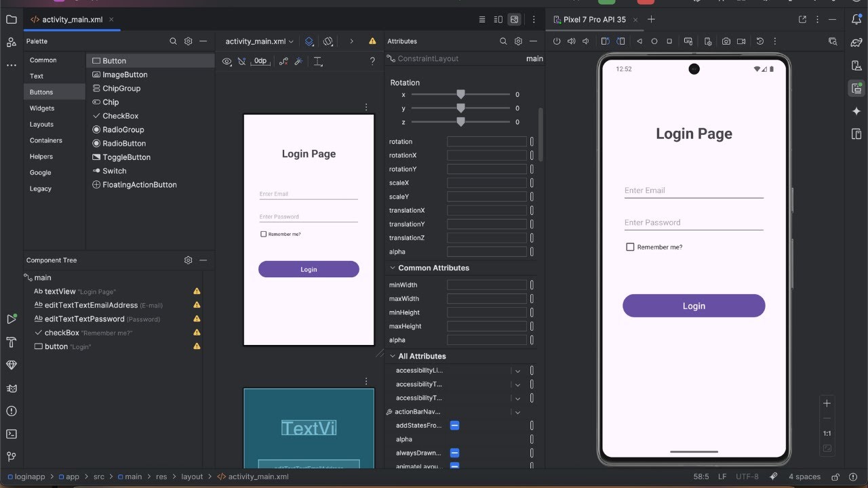This screenshot has height=488, width=868.
Task: Click the emulator snapshots restore icon
Action: (760, 41)
